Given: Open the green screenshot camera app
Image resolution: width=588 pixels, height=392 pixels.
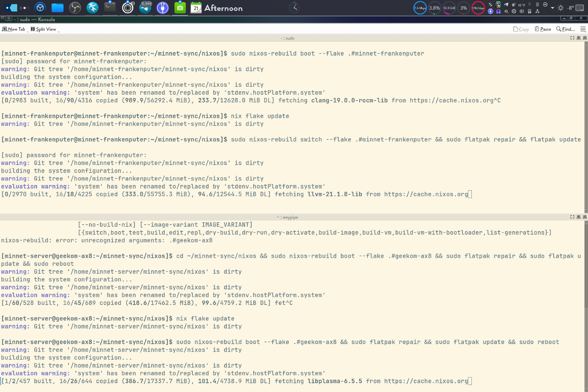Looking at the screenshot, I should (x=180, y=8).
